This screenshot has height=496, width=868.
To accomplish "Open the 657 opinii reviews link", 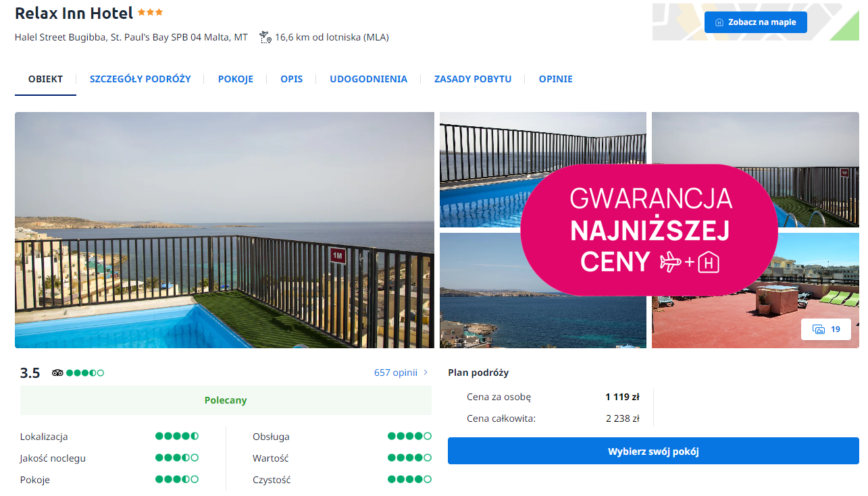I will pos(396,373).
